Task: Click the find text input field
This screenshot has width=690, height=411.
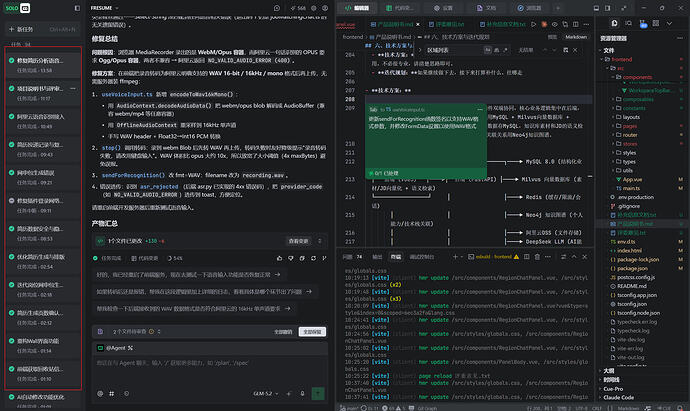Action: pyautogui.click(x=453, y=50)
